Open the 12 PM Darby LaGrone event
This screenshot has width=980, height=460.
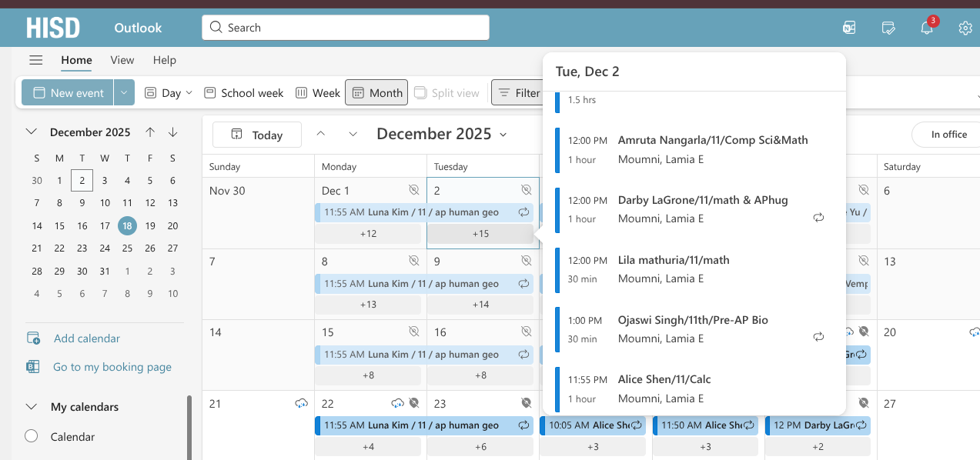pos(818,425)
